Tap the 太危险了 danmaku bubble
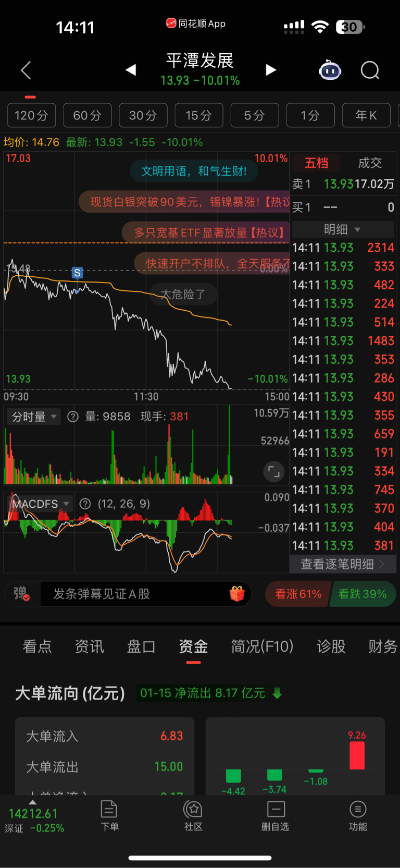 pos(183,295)
